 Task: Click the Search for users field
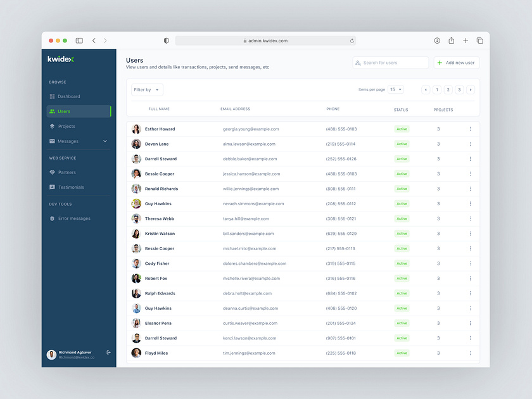point(391,63)
